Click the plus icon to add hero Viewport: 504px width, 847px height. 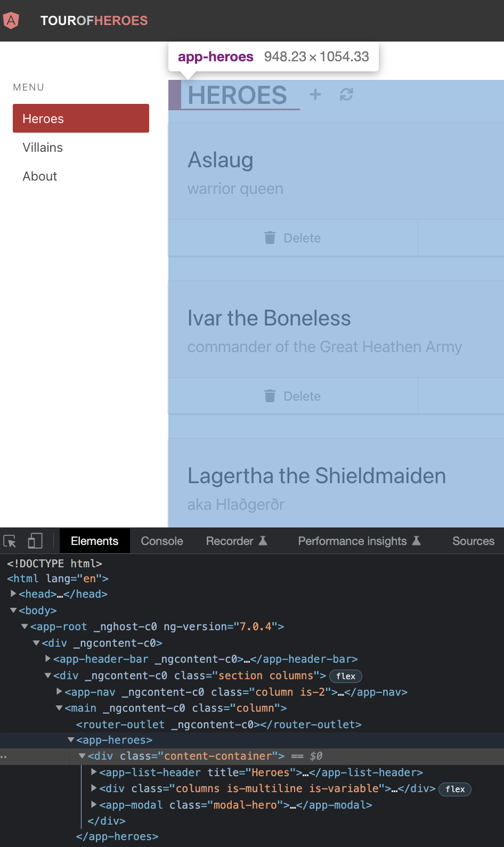tap(315, 94)
